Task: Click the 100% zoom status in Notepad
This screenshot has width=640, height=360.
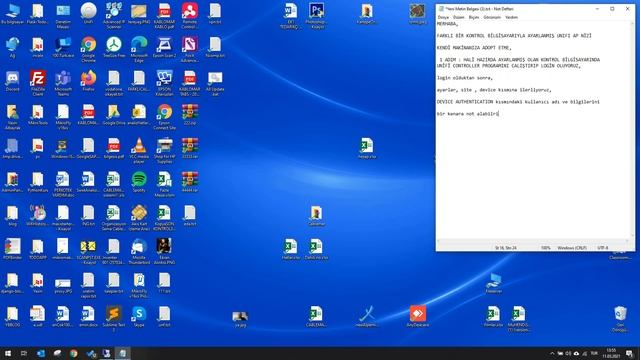Action: pyautogui.click(x=545, y=248)
